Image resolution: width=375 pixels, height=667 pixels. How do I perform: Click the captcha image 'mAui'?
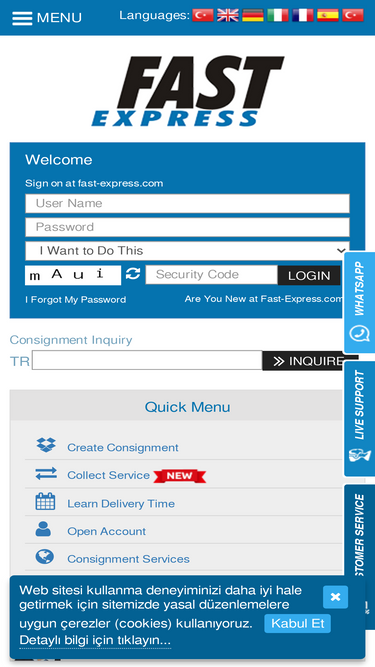pyautogui.click(x=73, y=275)
